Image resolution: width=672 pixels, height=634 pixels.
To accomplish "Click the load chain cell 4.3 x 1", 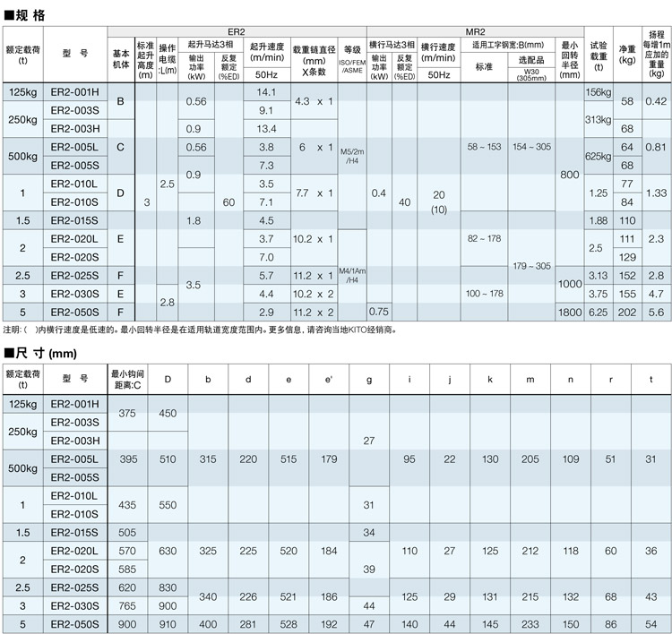I will click(x=314, y=101).
